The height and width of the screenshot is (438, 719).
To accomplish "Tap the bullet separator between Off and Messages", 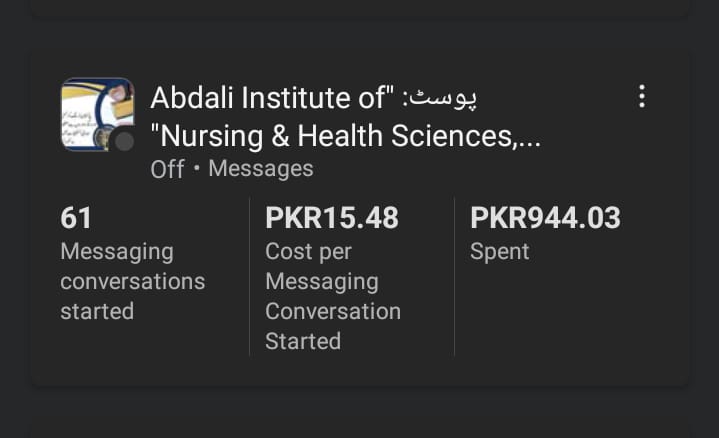I will pos(197,169).
